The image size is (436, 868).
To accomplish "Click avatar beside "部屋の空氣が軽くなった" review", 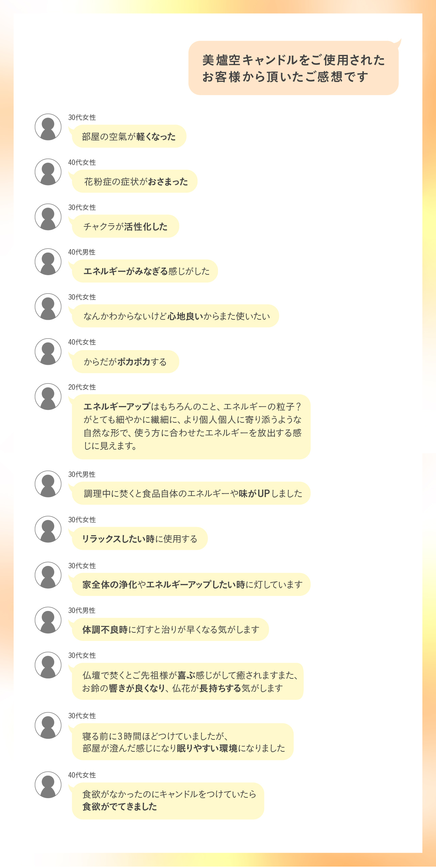I will pyautogui.click(x=48, y=127).
